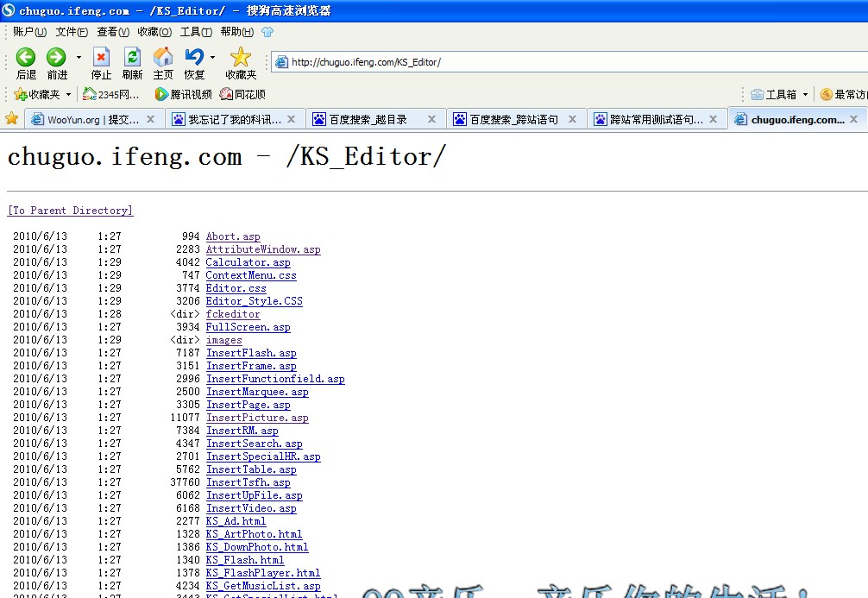Switch to the WooYun.org tab
Image resolution: width=868 pixels, height=598 pixels.
[x=86, y=120]
